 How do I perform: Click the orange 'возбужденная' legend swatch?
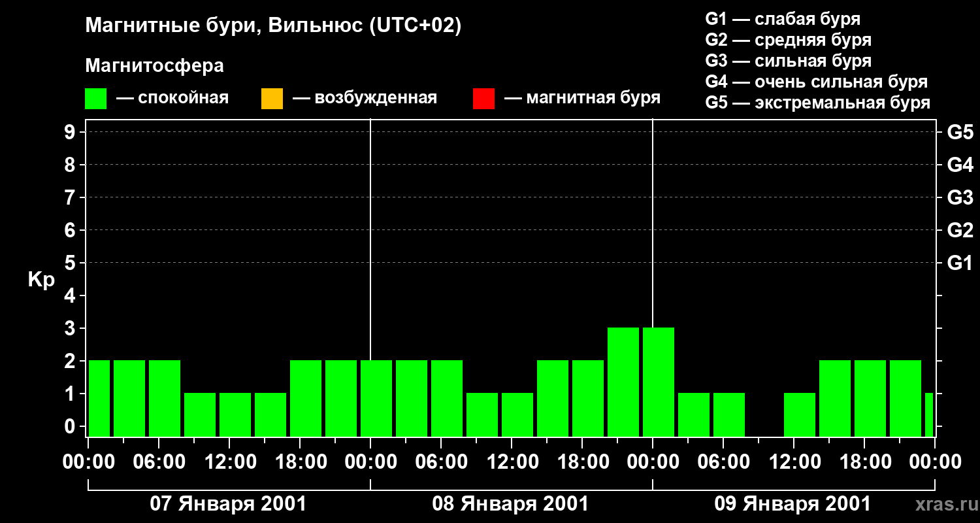click(272, 99)
